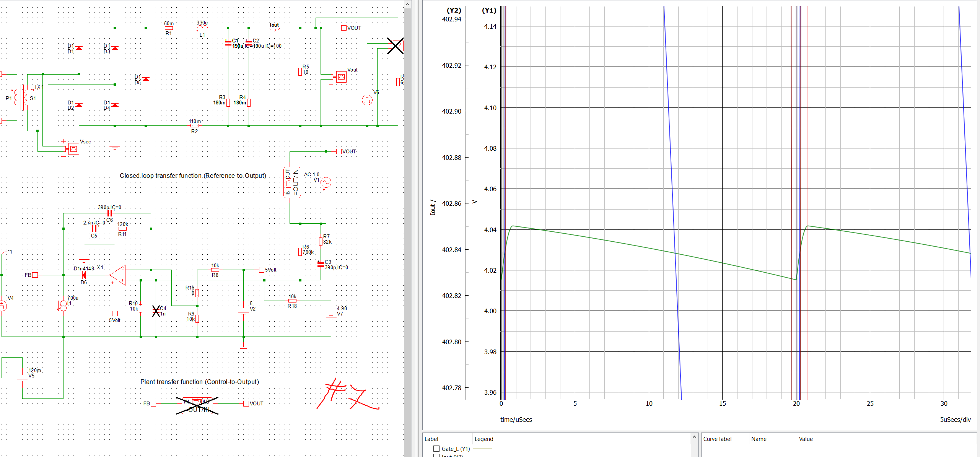980x457 pixels.
Task: Click the Closed loop transfer function caption
Action: click(x=193, y=176)
